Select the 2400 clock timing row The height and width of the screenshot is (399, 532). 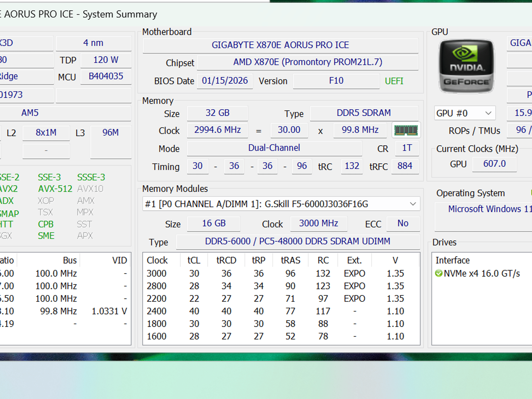[281, 311]
